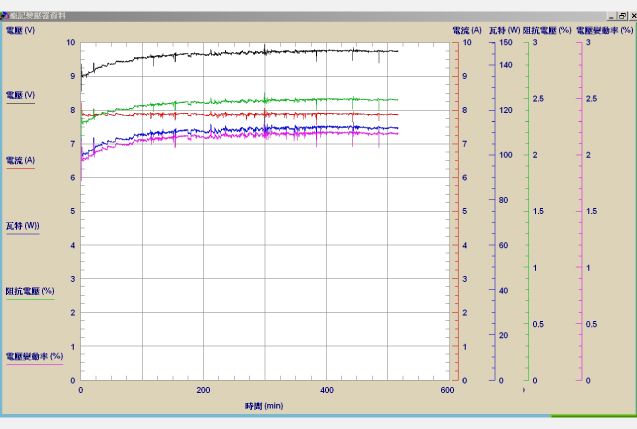This screenshot has width=637, height=429.
Task: Click the 電壓 (V) y-axis title at top left
Action: (20, 31)
